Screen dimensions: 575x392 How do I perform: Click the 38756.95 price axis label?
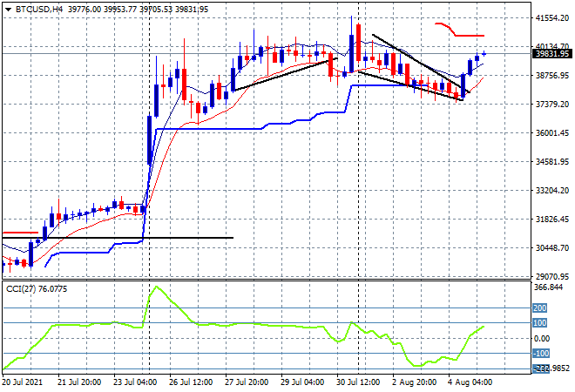click(552, 76)
